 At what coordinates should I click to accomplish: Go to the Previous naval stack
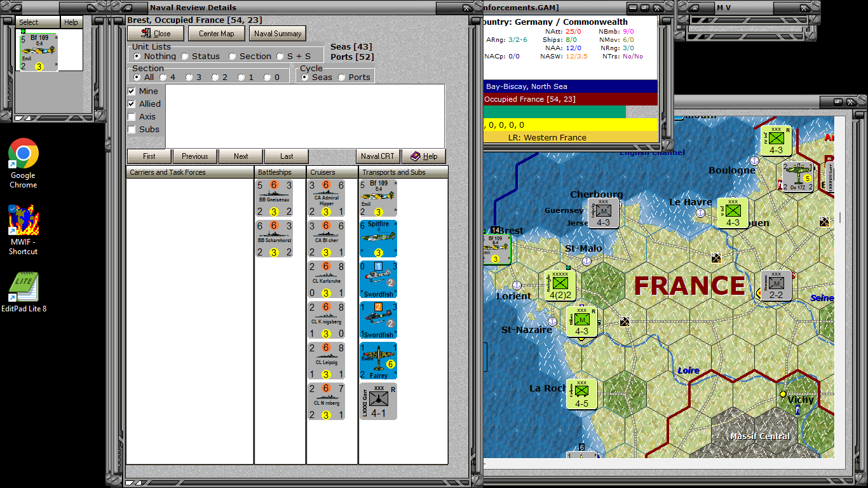tap(194, 156)
